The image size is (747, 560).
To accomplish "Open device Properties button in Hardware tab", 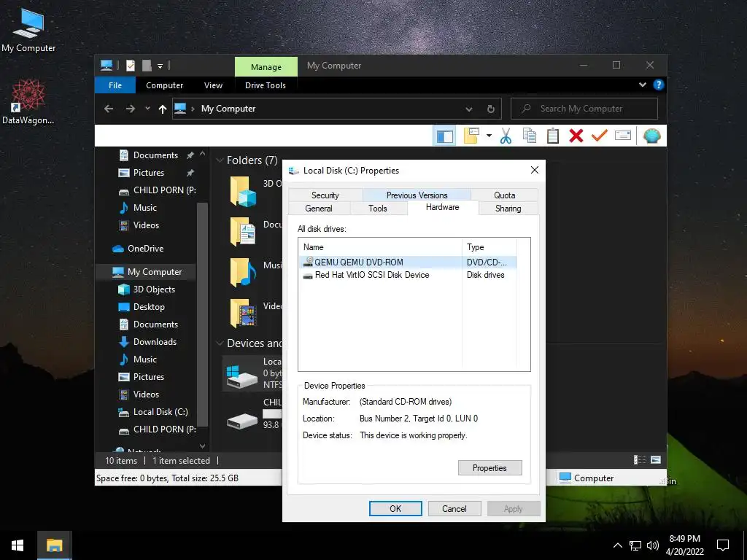I will tap(489, 468).
